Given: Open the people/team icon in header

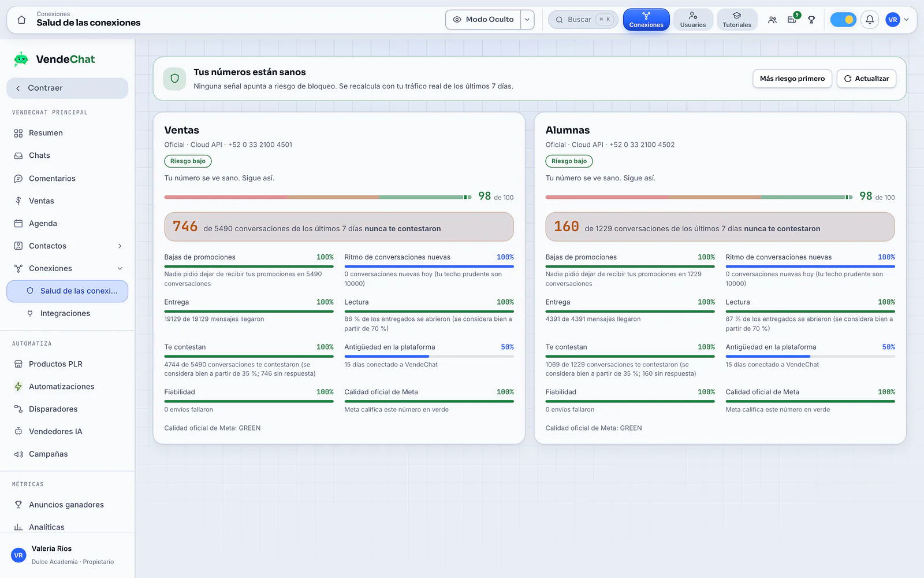Looking at the screenshot, I should coord(772,20).
